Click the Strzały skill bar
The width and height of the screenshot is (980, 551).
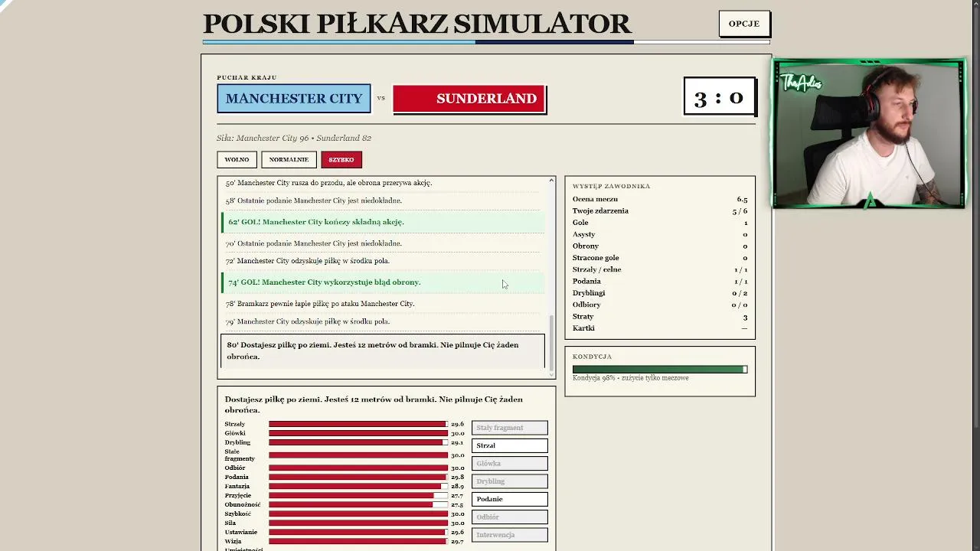[358, 424]
